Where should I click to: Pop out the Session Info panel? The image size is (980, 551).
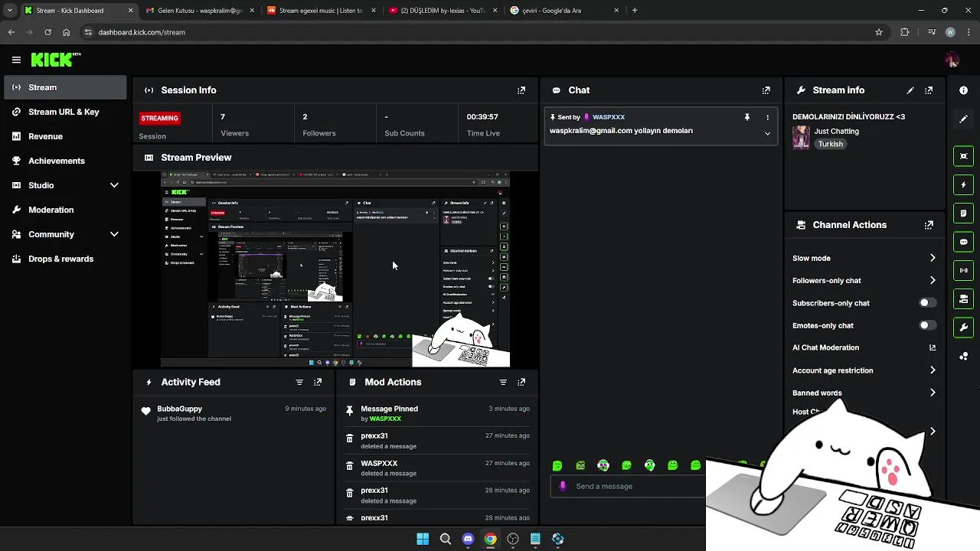[x=521, y=90]
